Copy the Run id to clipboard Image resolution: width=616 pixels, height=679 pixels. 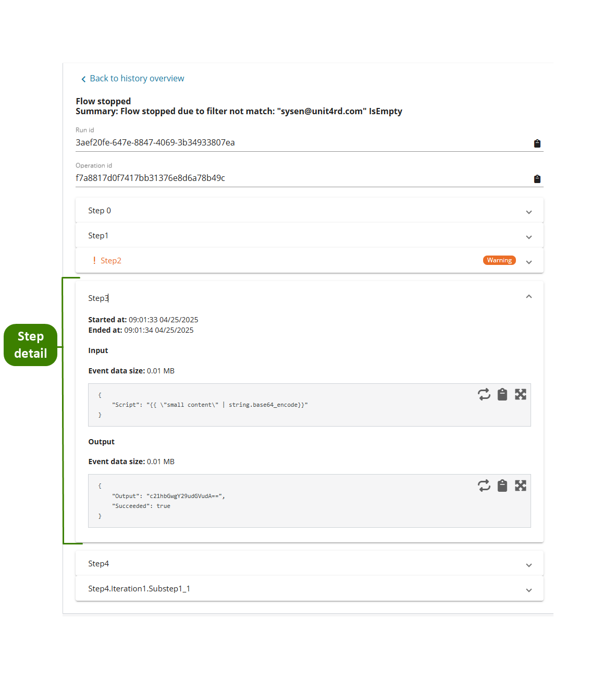tap(537, 143)
